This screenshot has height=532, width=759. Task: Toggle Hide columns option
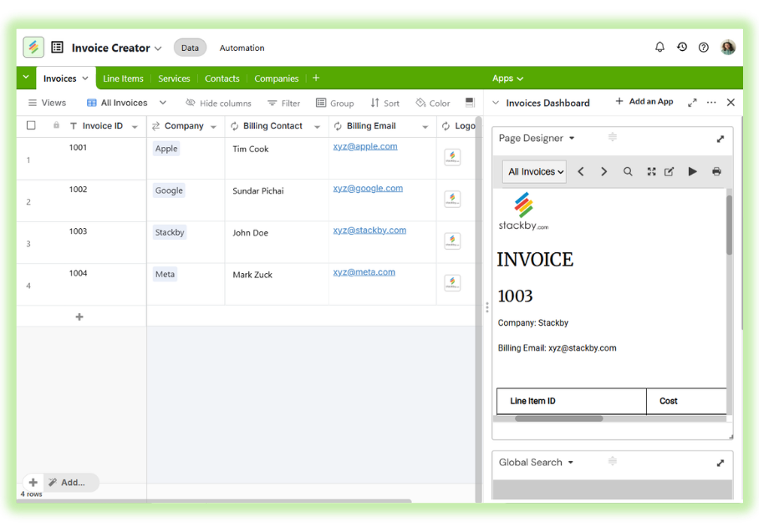click(x=218, y=104)
